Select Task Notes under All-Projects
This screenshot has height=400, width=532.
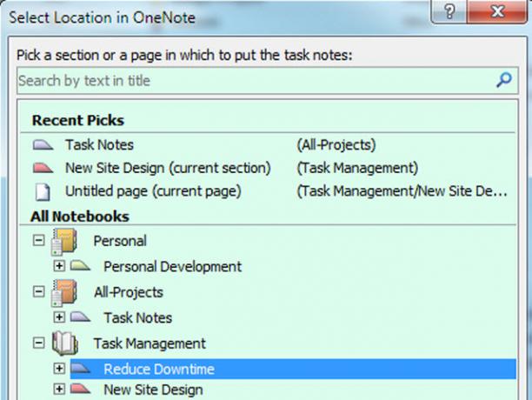click(137, 318)
